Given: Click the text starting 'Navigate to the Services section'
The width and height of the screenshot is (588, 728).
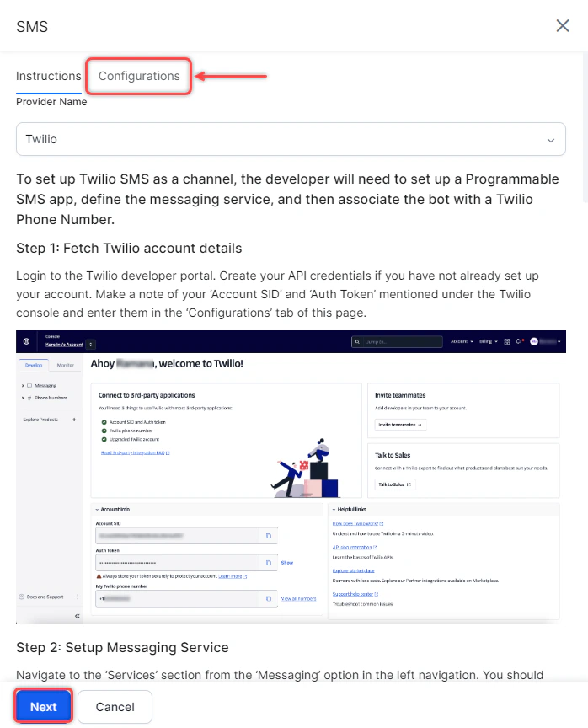Looking at the screenshot, I should point(280,675).
